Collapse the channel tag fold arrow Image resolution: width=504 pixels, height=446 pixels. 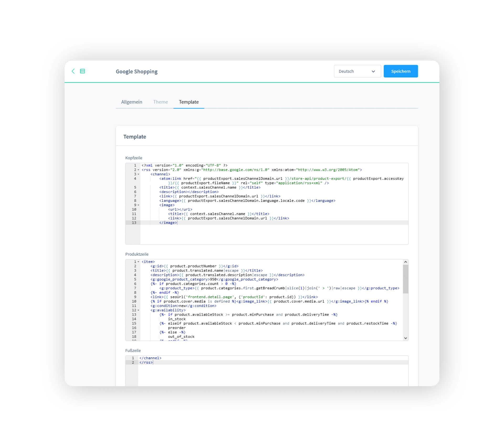coord(139,174)
